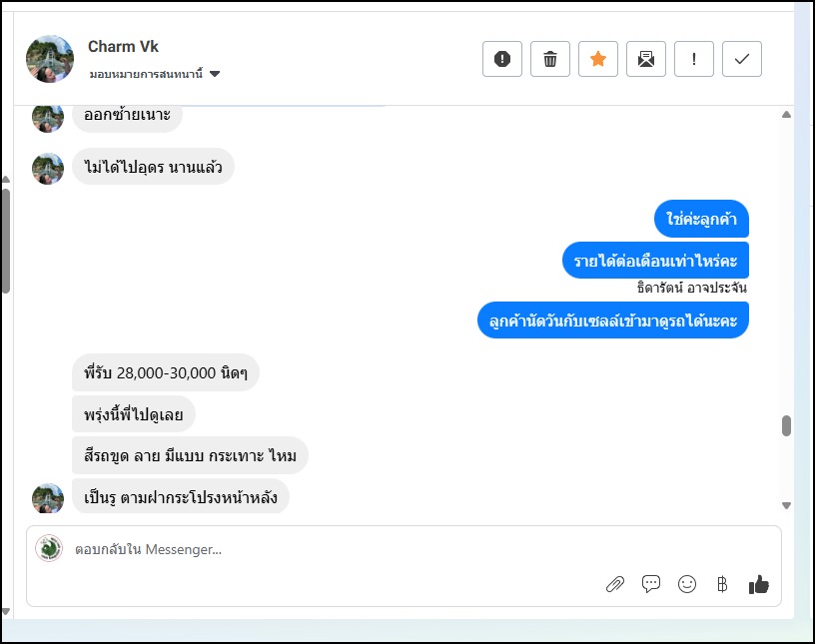Open the assign conversation dropdown arrow
The image size is (815, 644).
[x=215, y=74]
